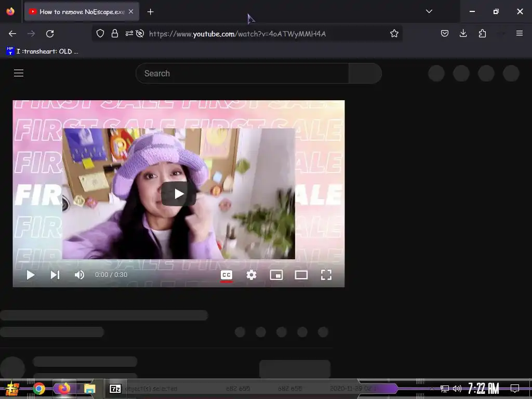The width and height of the screenshot is (532, 399).
Task: Open the notification action center
Action: coord(515,389)
